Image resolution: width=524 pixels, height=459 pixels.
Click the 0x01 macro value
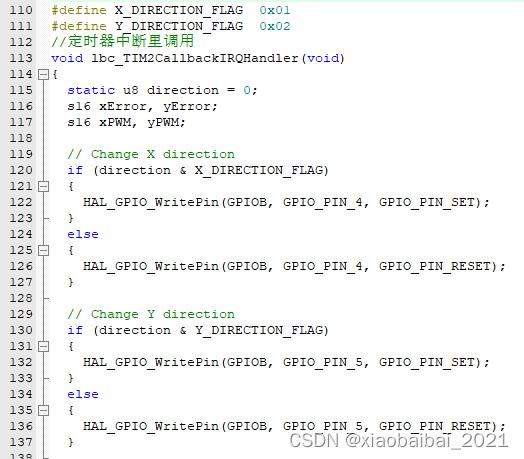click(x=275, y=10)
